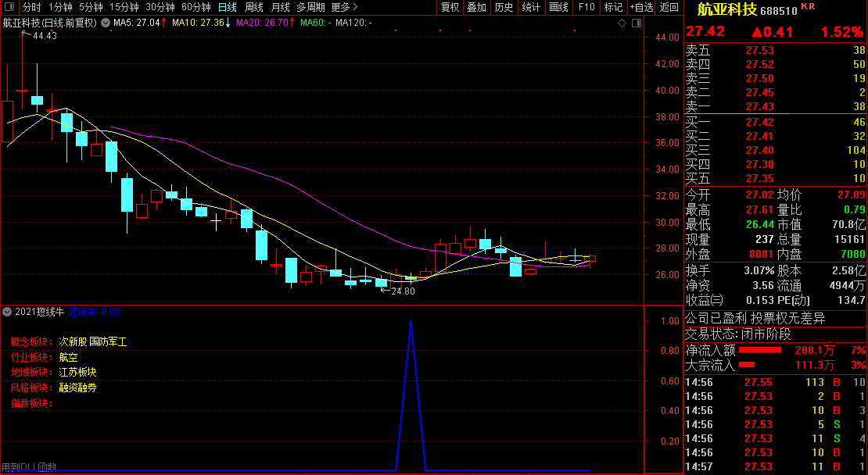Image resolution: width=868 pixels, height=475 pixels.
Task: Select the 60分钟 period tab
Action: (196, 7)
